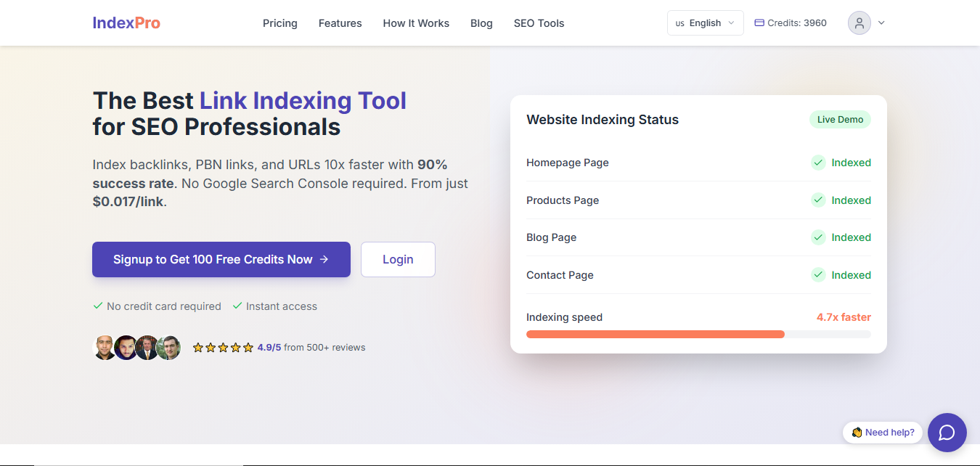Click the green check icon for Contact Page
This screenshot has width=980, height=466.
coord(818,275)
